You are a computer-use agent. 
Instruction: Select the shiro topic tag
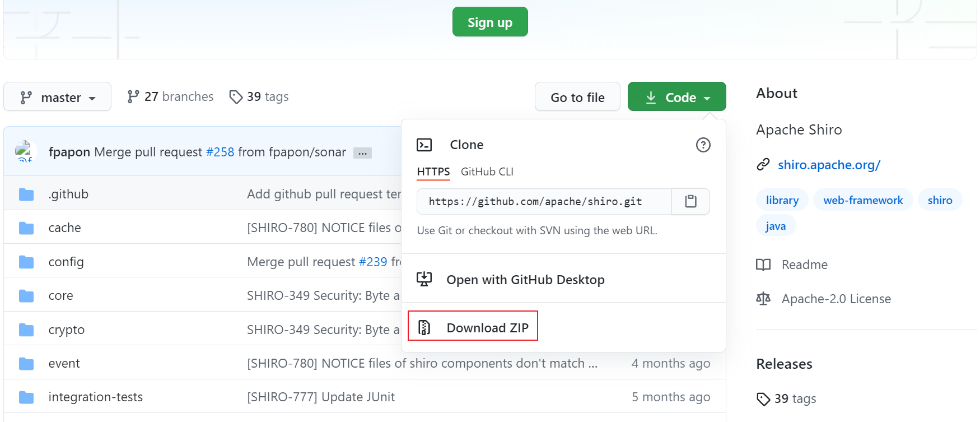[x=940, y=200]
